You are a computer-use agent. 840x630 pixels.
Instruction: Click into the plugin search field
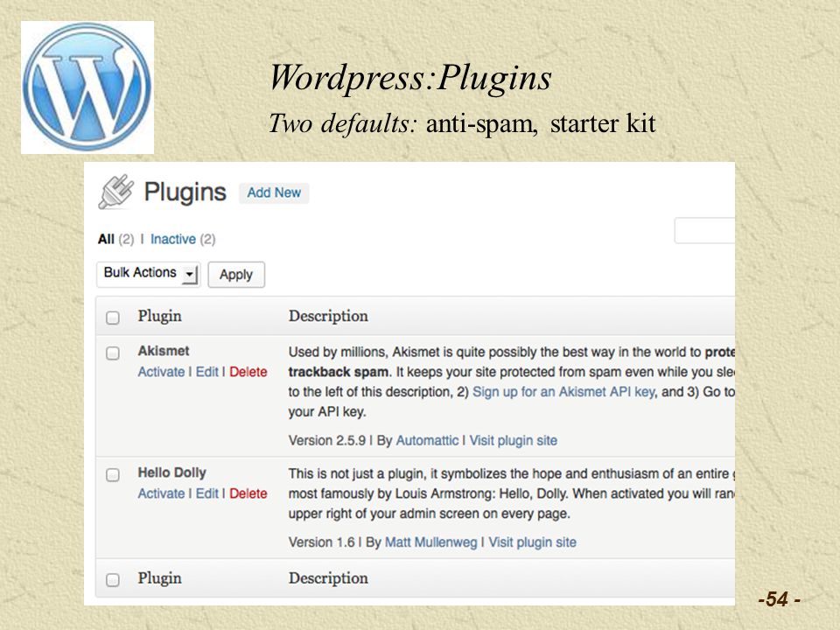pyautogui.click(x=703, y=230)
